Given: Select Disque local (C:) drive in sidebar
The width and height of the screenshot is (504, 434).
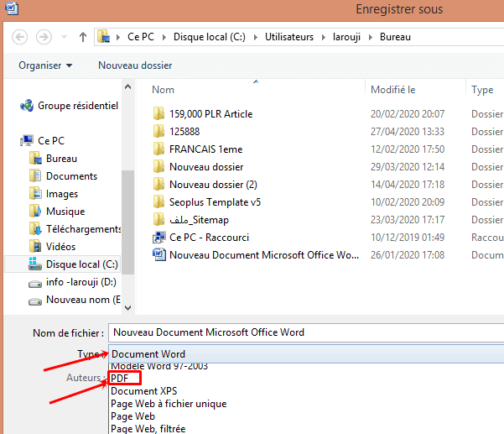Looking at the screenshot, I should point(81,264).
